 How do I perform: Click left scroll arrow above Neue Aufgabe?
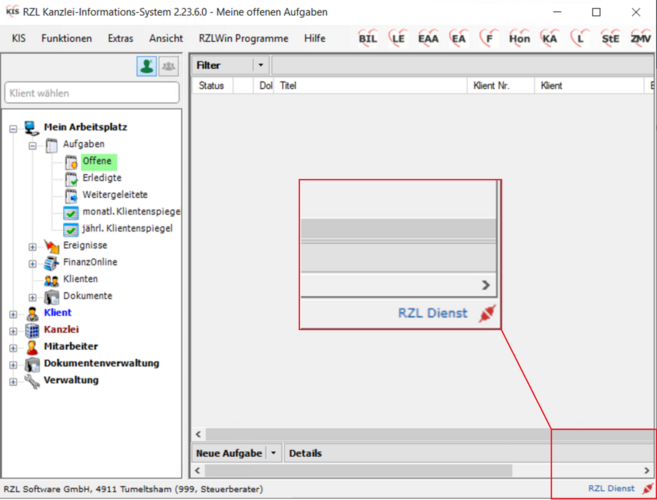[197, 435]
